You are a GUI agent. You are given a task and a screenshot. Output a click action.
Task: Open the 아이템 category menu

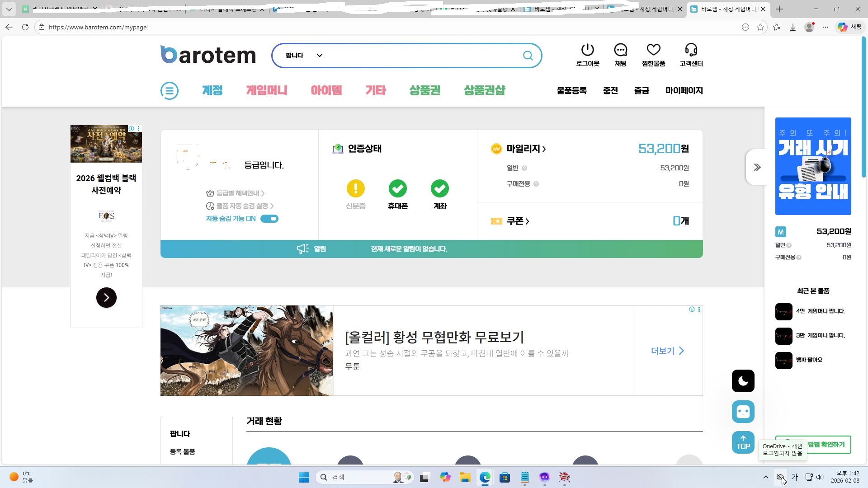326,90
